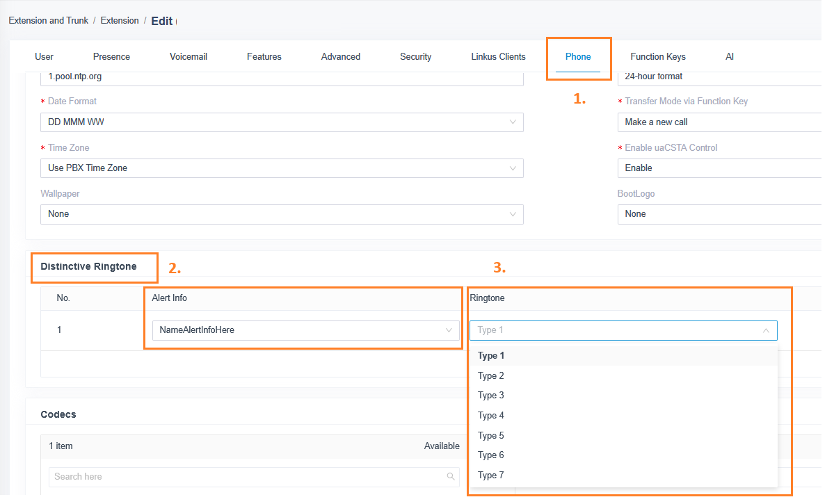Click the codec search magnifier icon
The height and width of the screenshot is (504, 834).
point(451,477)
